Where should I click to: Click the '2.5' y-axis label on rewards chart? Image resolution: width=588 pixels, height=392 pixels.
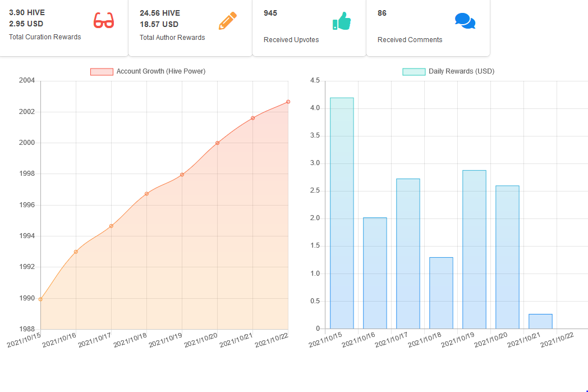coord(315,190)
